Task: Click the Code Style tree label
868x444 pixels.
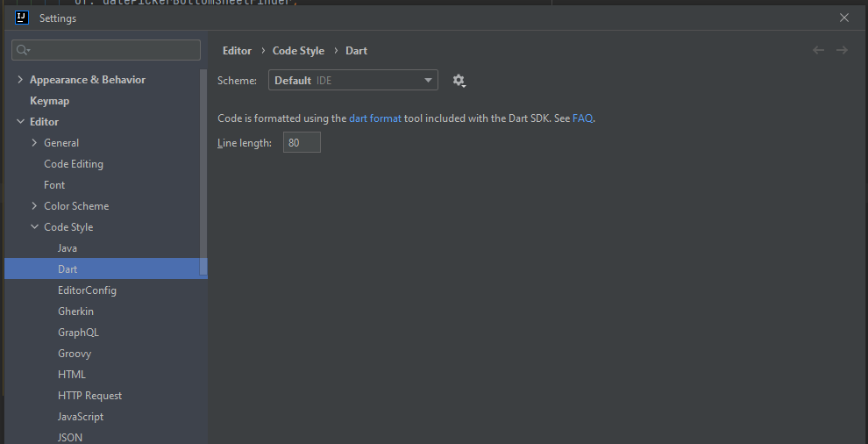Action: point(68,227)
